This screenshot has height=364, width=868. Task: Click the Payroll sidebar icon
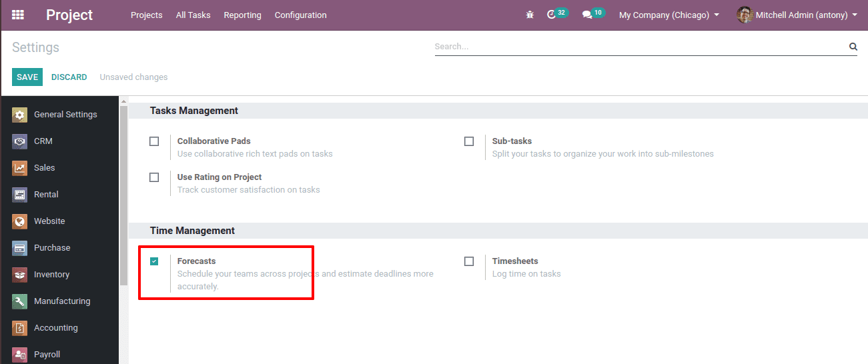[20, 355]
